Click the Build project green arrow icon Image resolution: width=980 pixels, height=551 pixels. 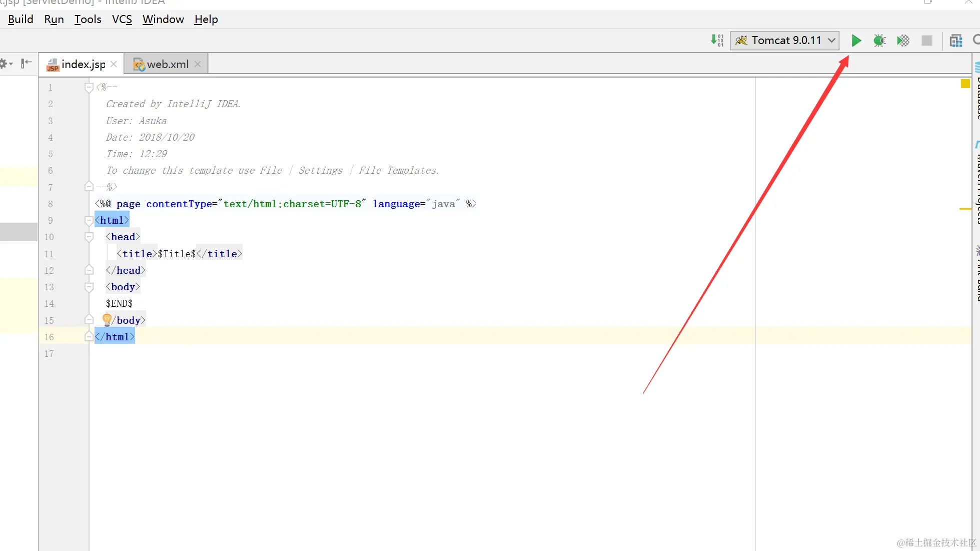717,41
